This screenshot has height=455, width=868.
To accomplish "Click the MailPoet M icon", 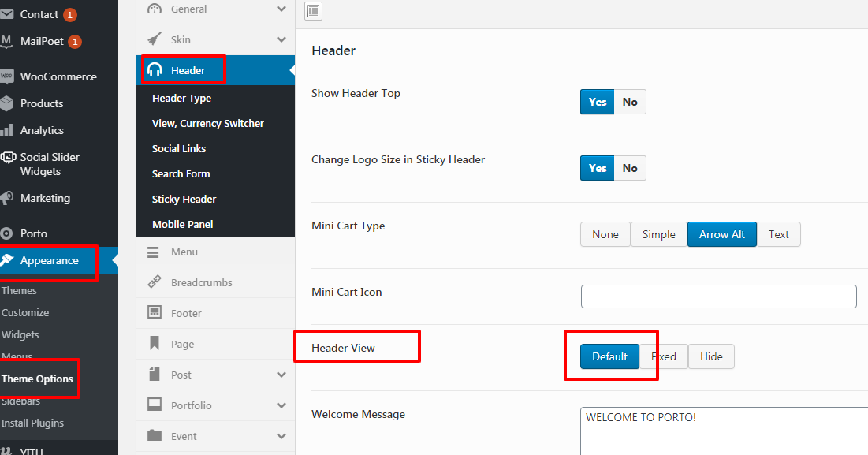I will click(x=6, y=41).
